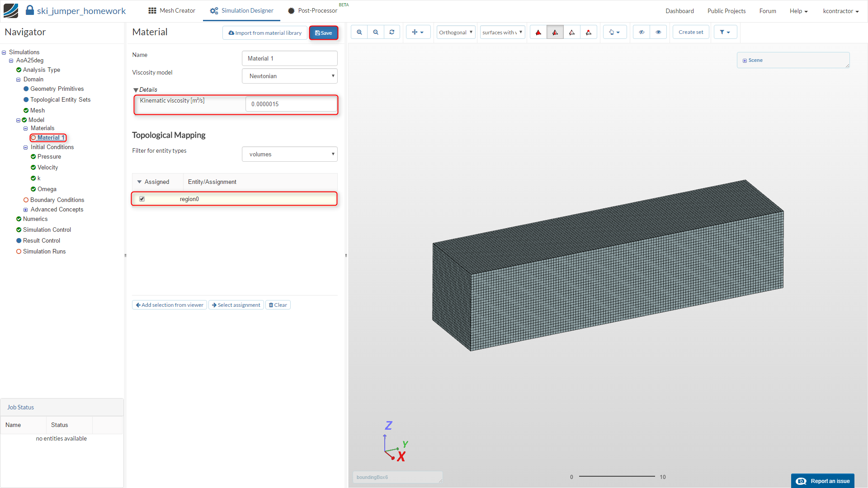Image resolution: width=868 pixels, height=488 pixels.
Task: Select the points render mode icon
Action: 589,32
